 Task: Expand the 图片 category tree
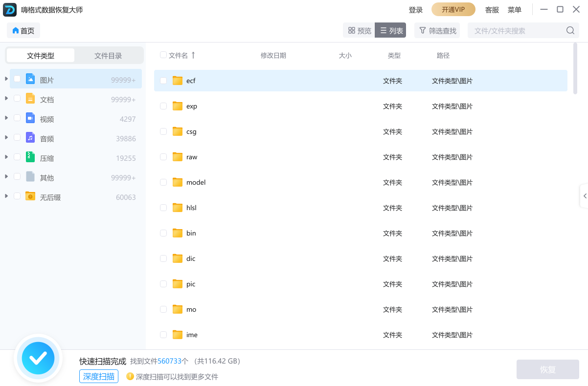(x=6, y=79)
